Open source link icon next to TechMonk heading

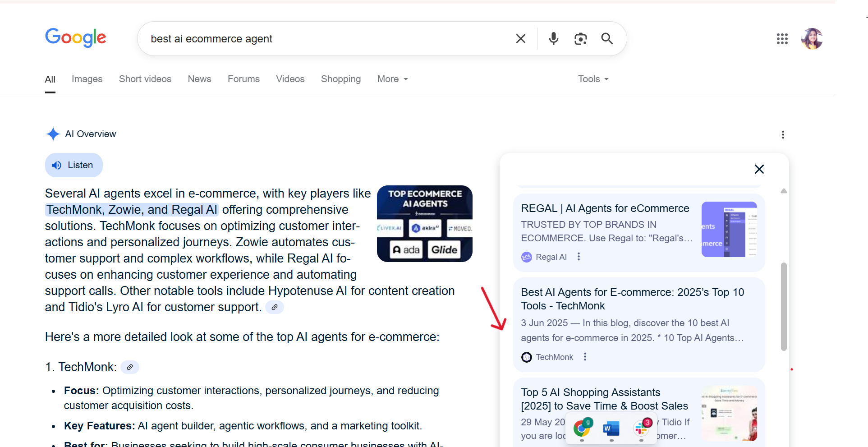(129, 367)
